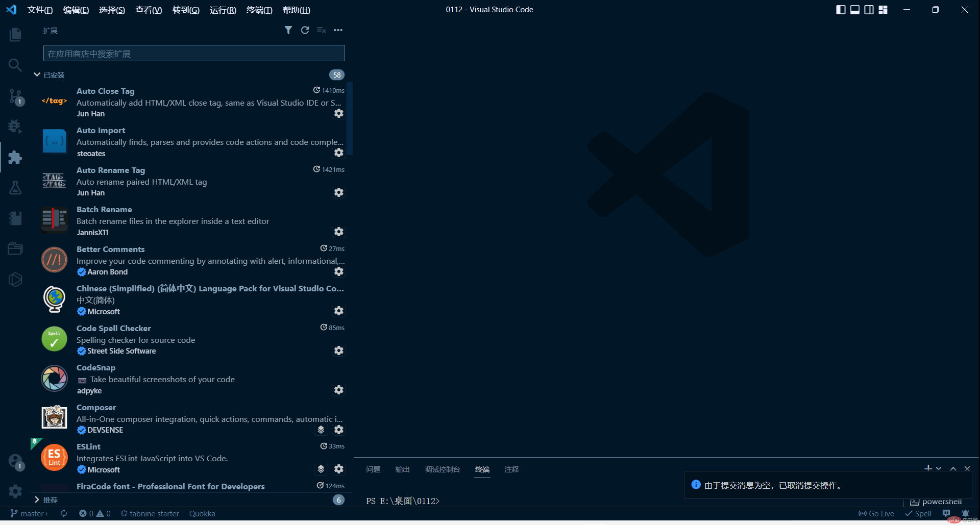980x525 pixels.
Task: Open customize layout icon in title bar
Action: point(883,10)
